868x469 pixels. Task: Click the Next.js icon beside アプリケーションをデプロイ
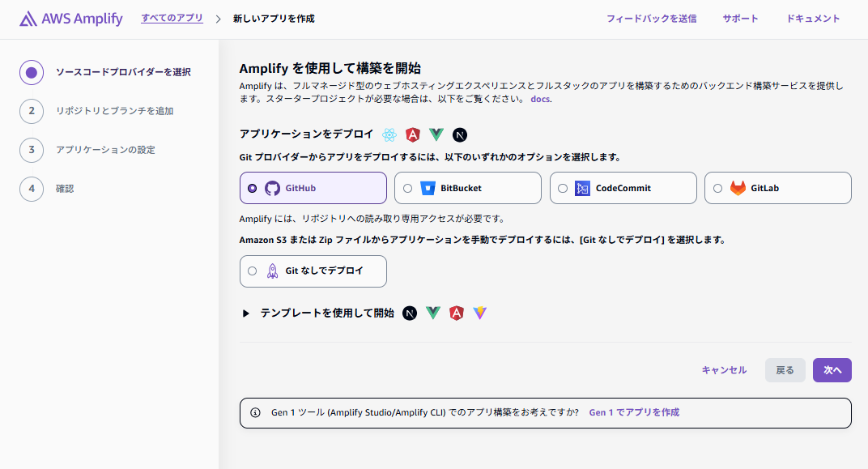coord(459,134)
